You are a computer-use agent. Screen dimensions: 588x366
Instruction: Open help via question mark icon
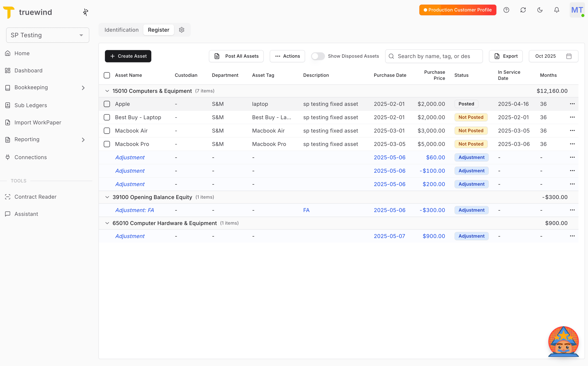click(x=506, y=10)
